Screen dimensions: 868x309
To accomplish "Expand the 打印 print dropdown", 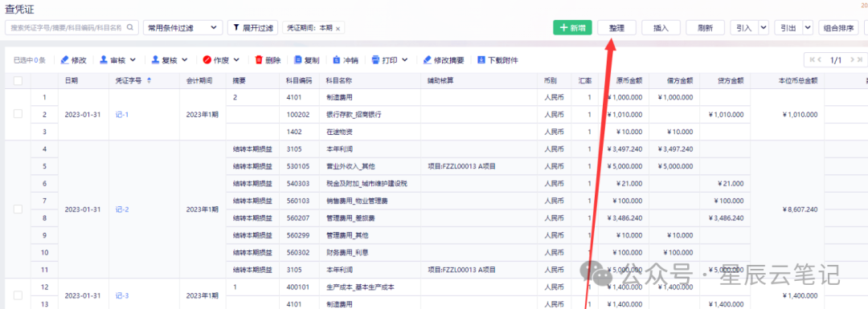I will 404,59.
